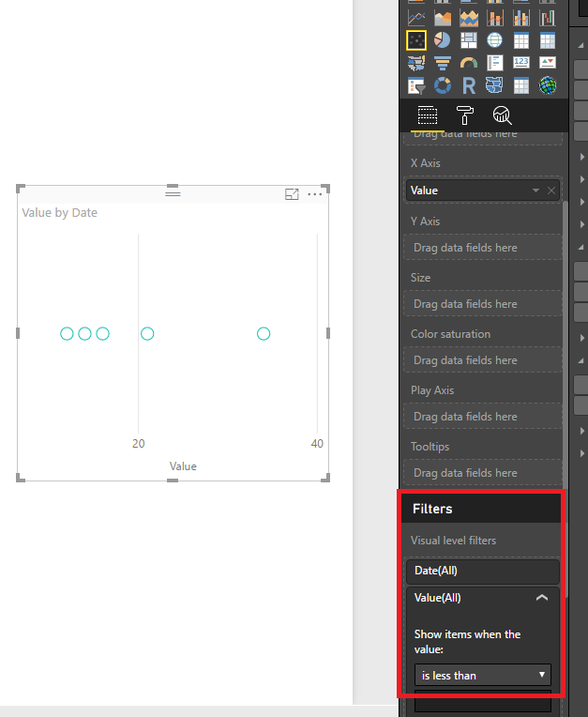Click the Play Axis drop well
The height and width of the screenshot is (717, 588).
tap(483, 416)
